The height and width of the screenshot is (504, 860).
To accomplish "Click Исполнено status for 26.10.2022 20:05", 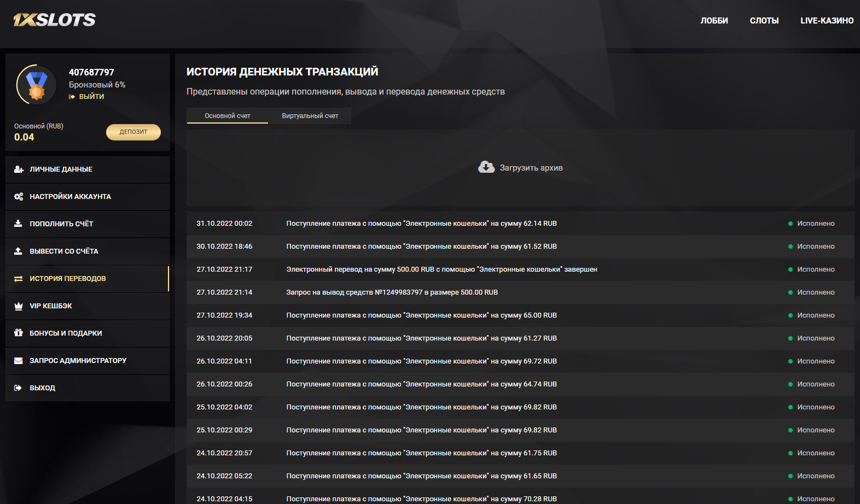I will pyautogui.click(x=816, y=338).
